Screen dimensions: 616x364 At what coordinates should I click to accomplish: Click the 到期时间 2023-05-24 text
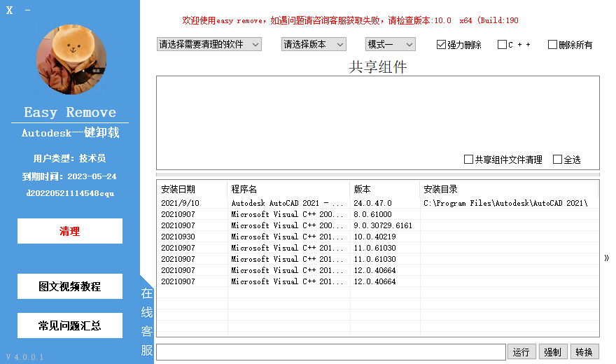click(69, 176)
